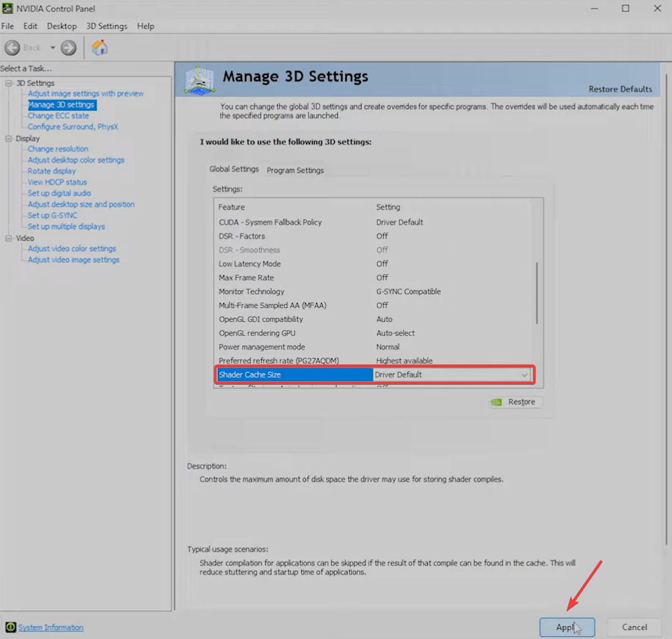The width and height of the screenshot is (672, 639).
Task: Click the green NVIDIA icon on the Restore button
Action: point(496,402)
